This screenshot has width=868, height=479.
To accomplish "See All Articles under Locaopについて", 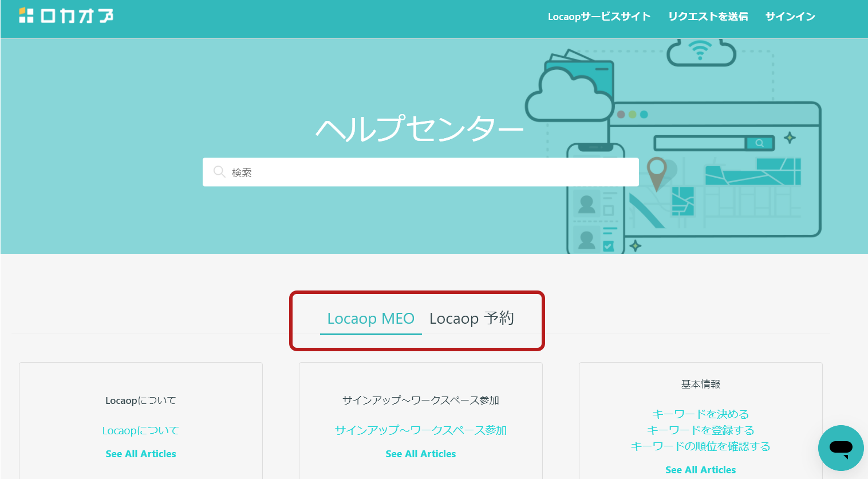I will pos(141,454).
